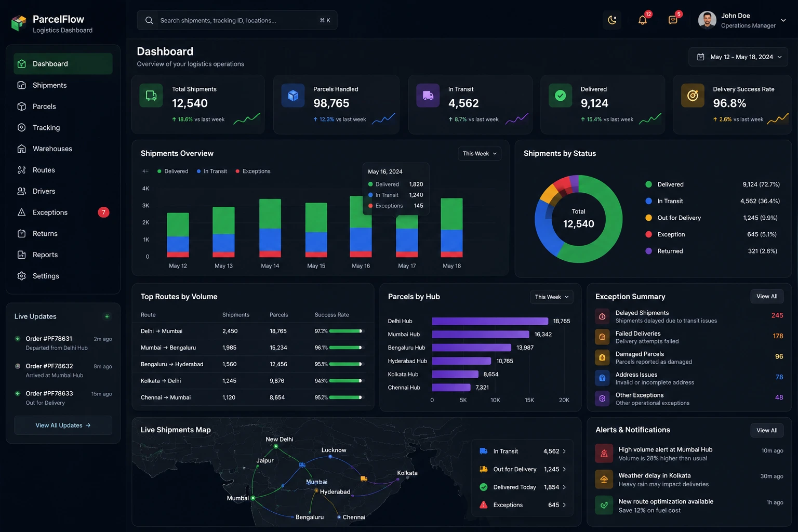798x532 pixels.
Task: Click John Doe profile avatar
Action: [707, 20]
